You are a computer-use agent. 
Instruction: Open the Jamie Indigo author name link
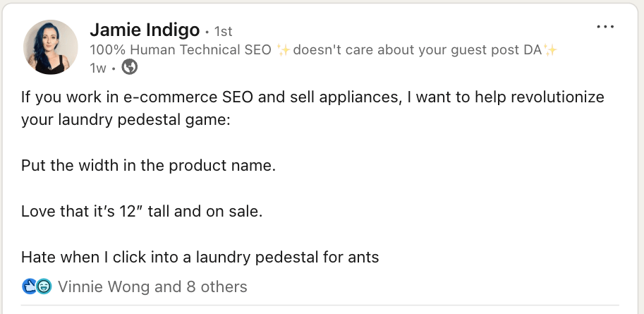144,30
